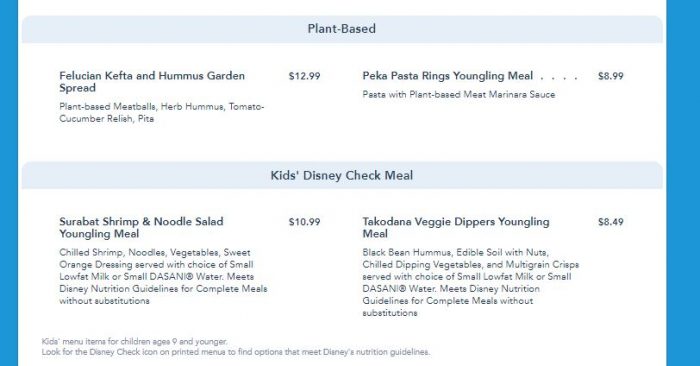Click the Disney Check icon footnote line

[x=236, y=352]
